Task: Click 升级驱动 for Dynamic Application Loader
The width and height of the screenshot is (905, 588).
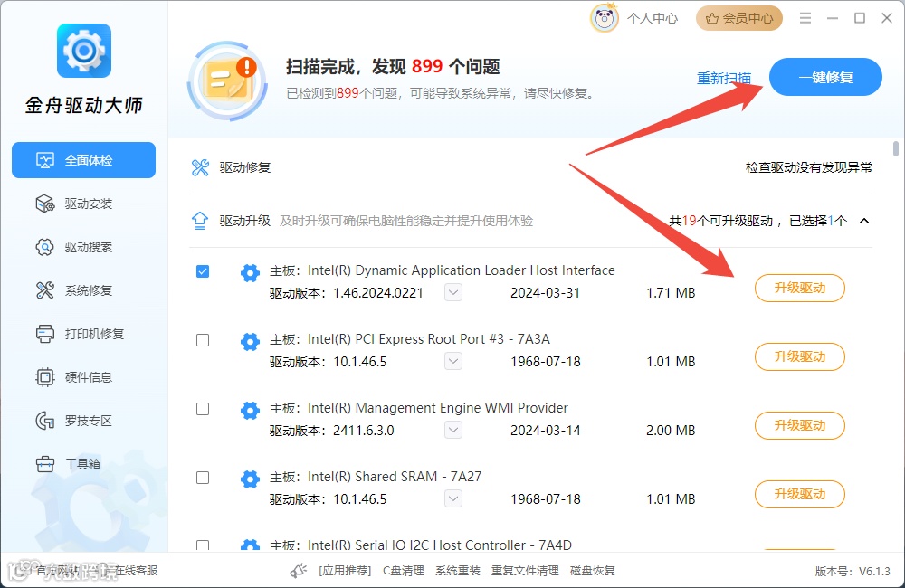Action: click(x=800, y=288)
